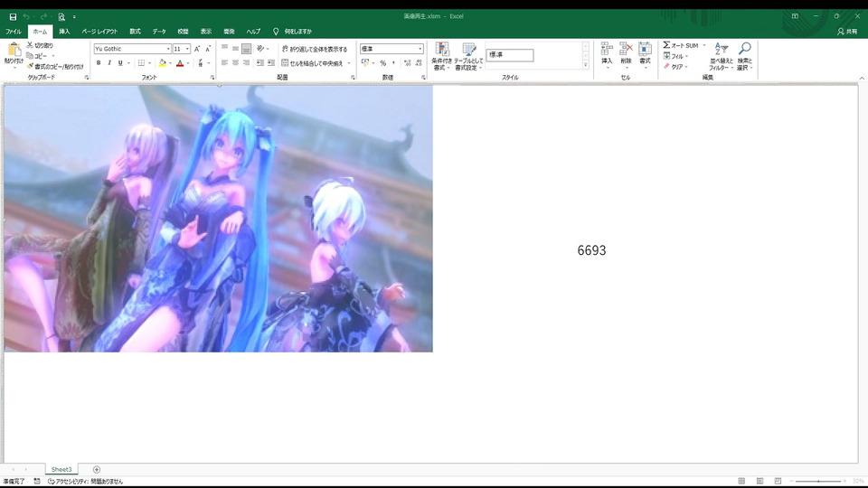Click the cell borders icon
The image size is (868, 488).
[x=142, y=63]
